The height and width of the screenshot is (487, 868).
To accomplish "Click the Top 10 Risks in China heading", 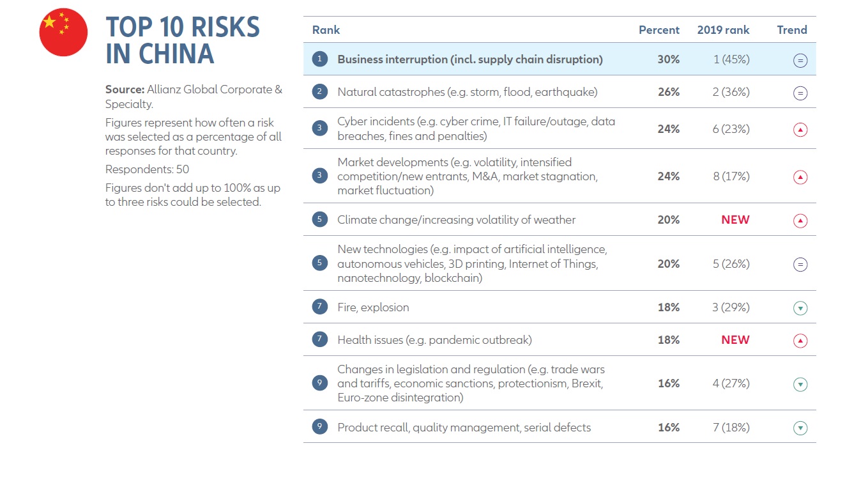I will (183, 41).
